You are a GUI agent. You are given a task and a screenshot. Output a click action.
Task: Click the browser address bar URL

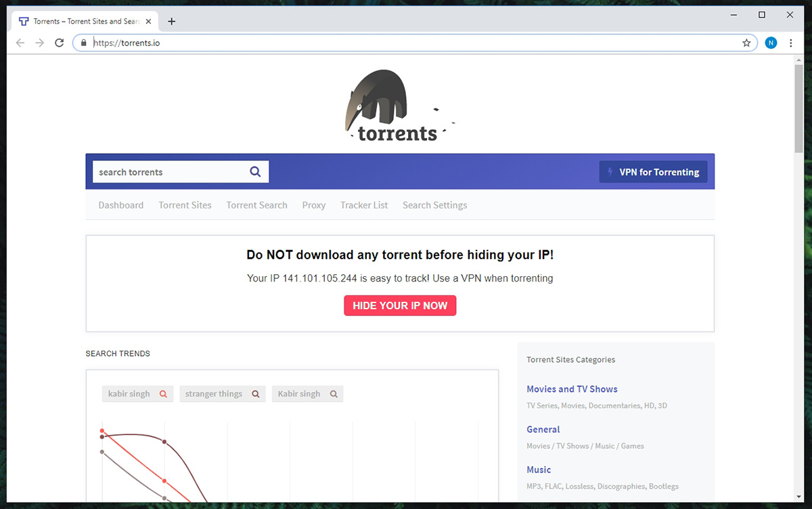click(x=127, y=43)
